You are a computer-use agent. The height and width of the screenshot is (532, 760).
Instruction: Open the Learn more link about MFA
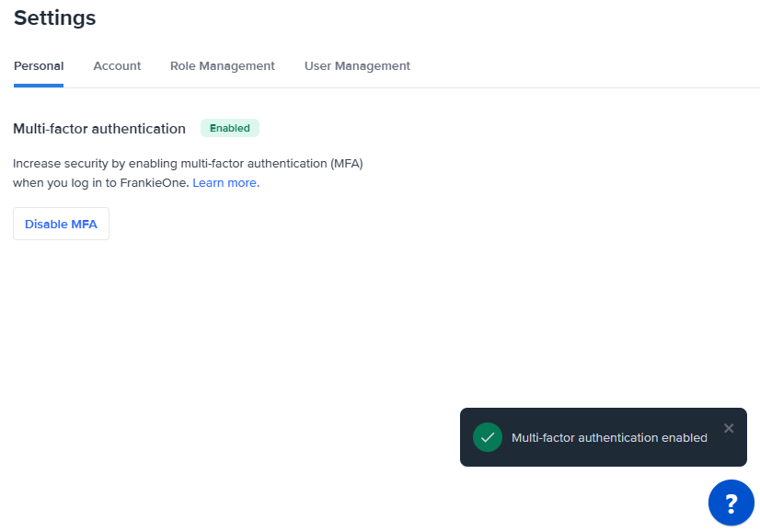pos(224,182)
